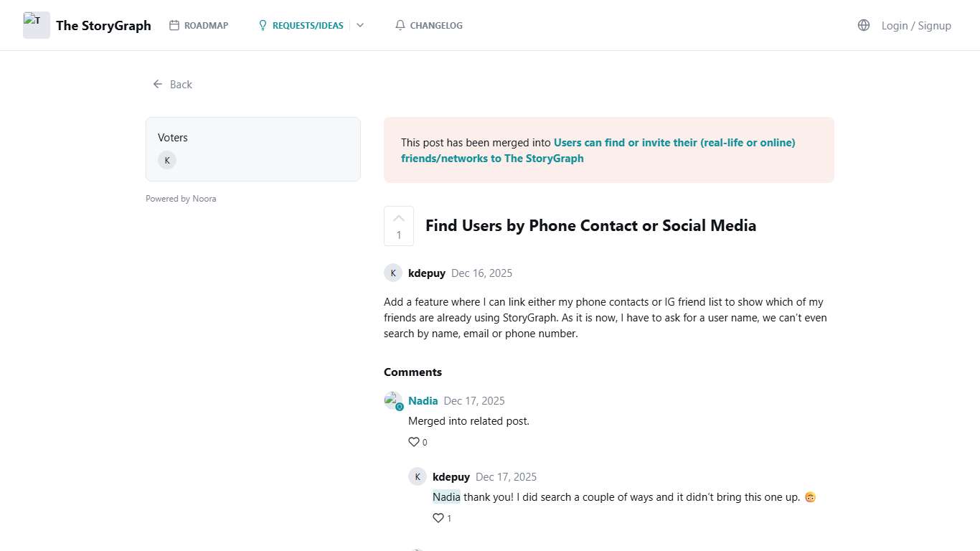980x551 pixels.
Task: Open the Changelog via the bell icon
Action: [x=400, y=24]
